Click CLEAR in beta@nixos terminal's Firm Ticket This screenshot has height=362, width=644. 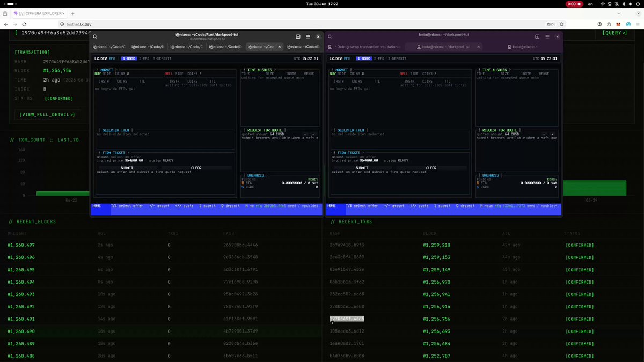(431, 168)
